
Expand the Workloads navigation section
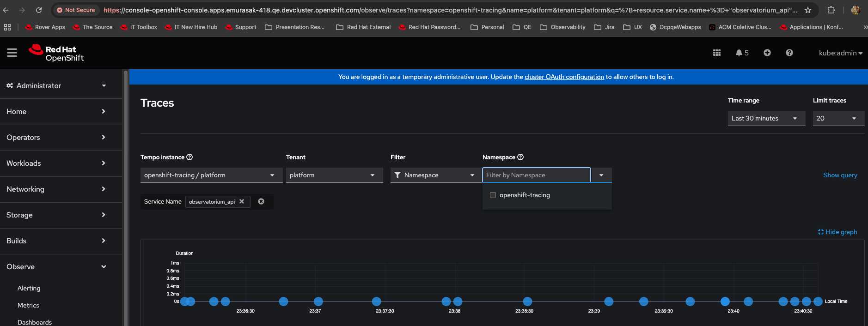tap(55, 163)
